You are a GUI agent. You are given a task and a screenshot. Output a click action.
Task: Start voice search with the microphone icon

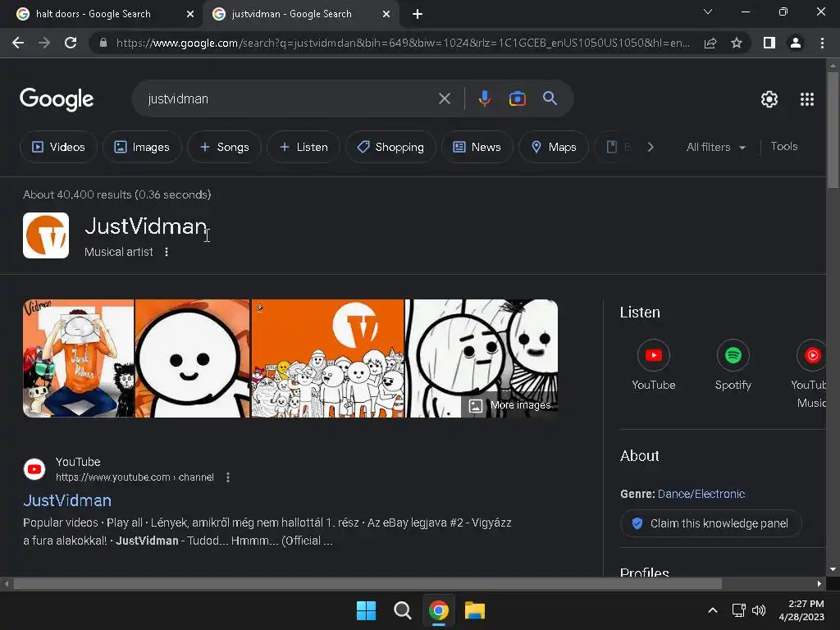[484, 98]
